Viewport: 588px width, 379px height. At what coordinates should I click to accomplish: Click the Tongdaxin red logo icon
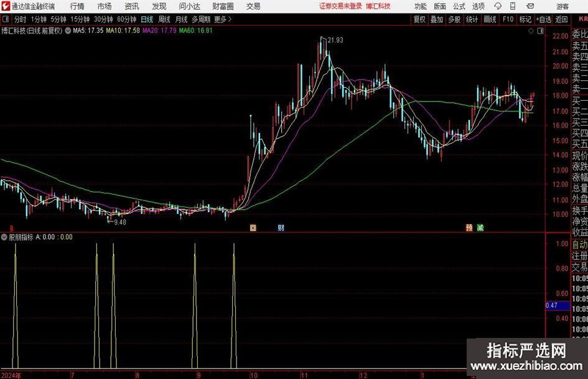(x=6, y=6)
